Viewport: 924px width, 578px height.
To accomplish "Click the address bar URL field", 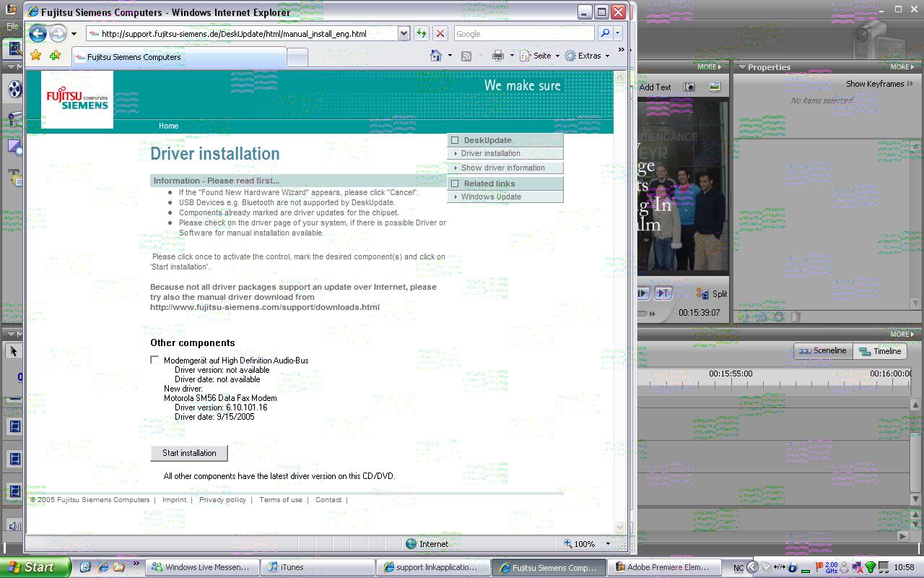I will click(x=241, y=33).
